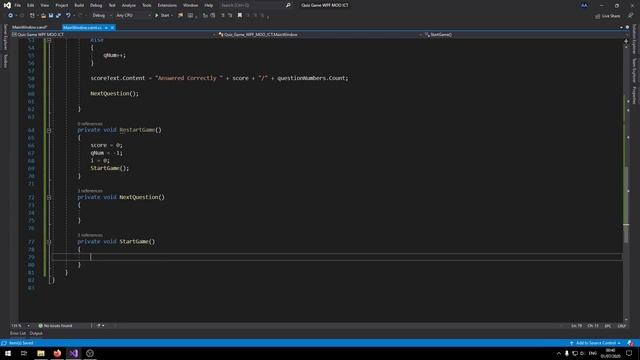Click the references link above NextQuestion
This screenshot has height=360, width=640.
tap(90, 191)
